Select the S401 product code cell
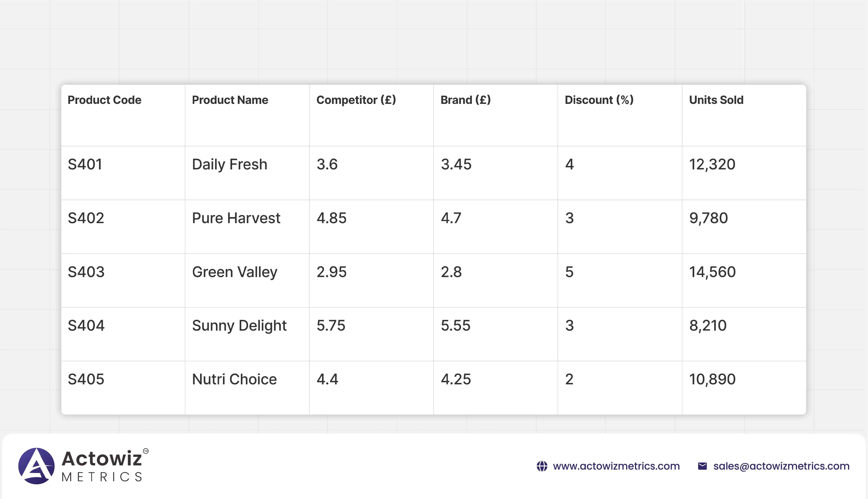Screen dimensions: 868x499 point(85,164)
